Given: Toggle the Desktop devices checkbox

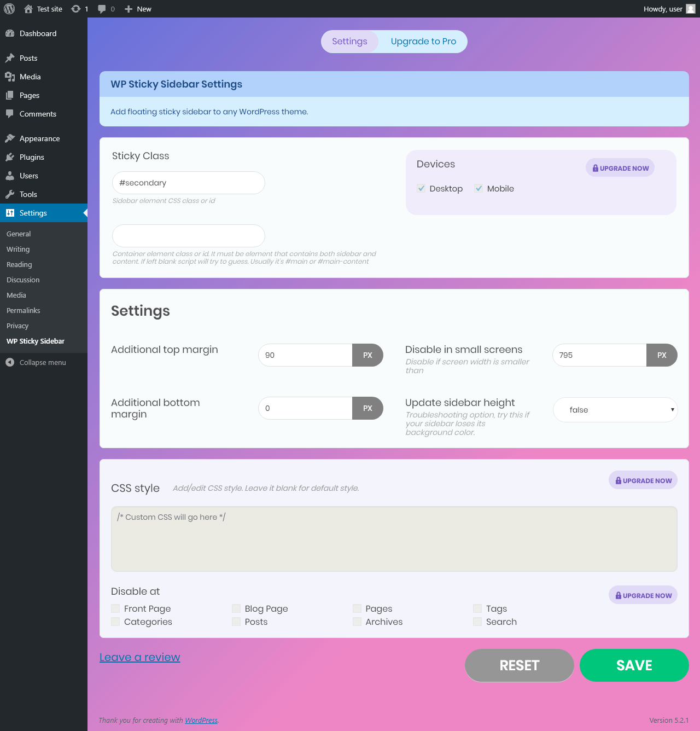Looking at the screenshot, I should (x=421, y=188).
